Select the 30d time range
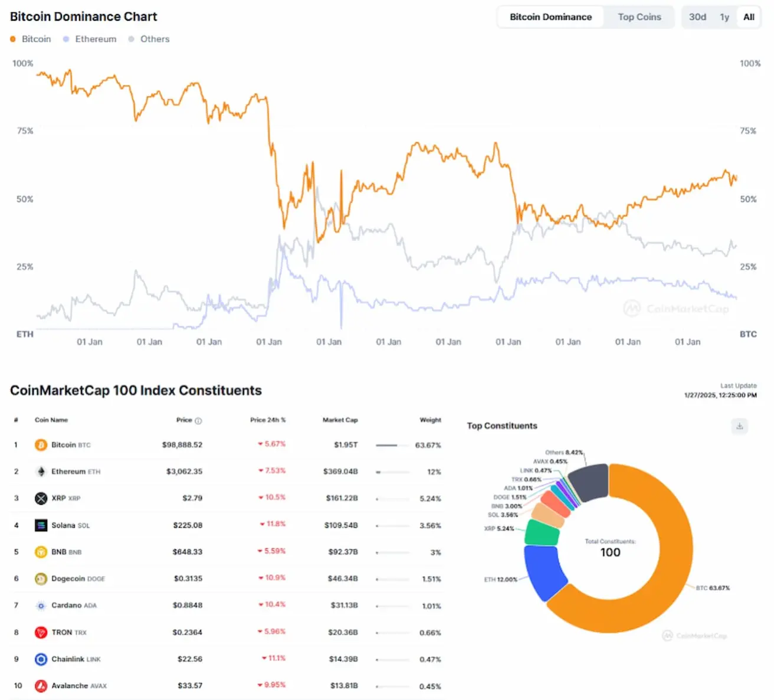 [697, 17]
